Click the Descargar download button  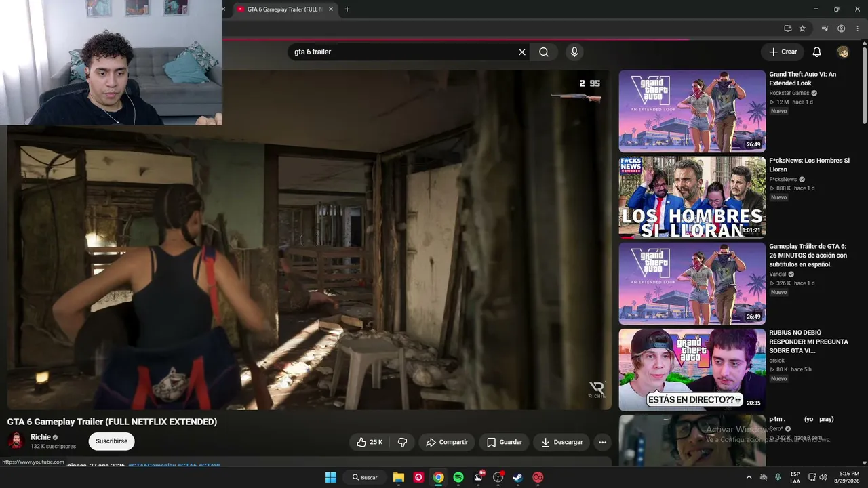562,442
